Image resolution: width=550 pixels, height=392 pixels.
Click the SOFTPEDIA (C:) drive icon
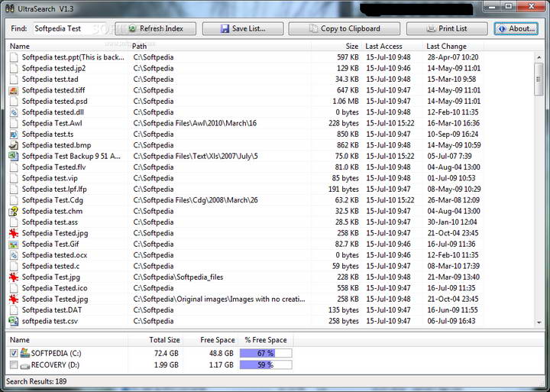[x=25, y=353]
